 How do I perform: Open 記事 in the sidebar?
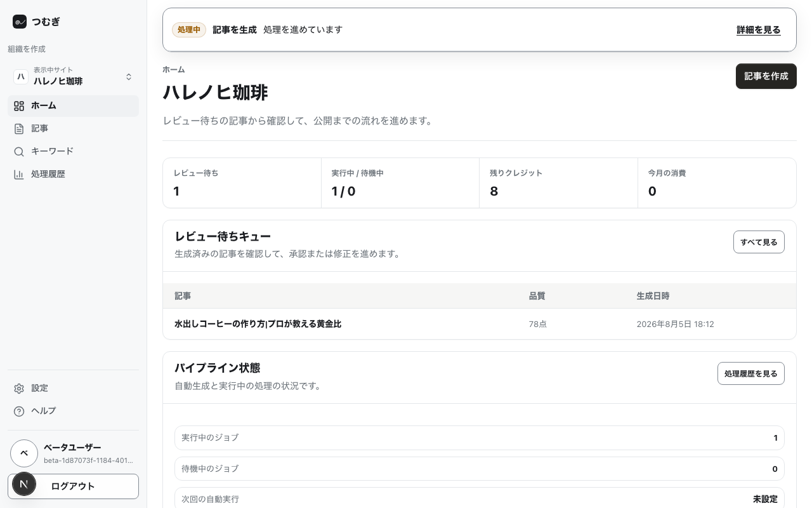(x=73, y=129)
